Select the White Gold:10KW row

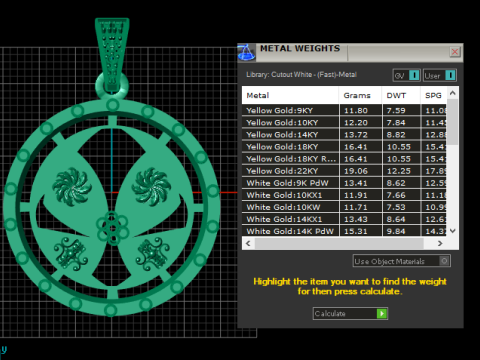pyautogui.click(x=344, y=207)
